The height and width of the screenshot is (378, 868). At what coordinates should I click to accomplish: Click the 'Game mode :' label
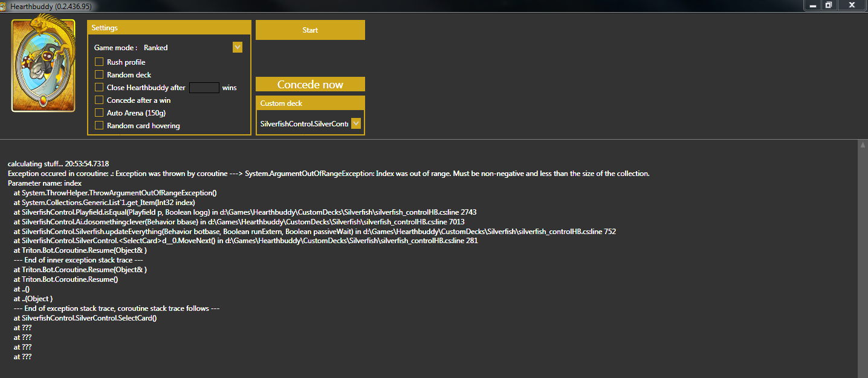[115, 48]
